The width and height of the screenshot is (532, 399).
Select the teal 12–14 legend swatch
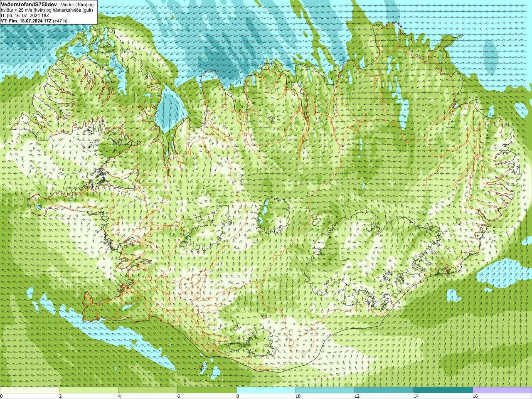point(384,390)
